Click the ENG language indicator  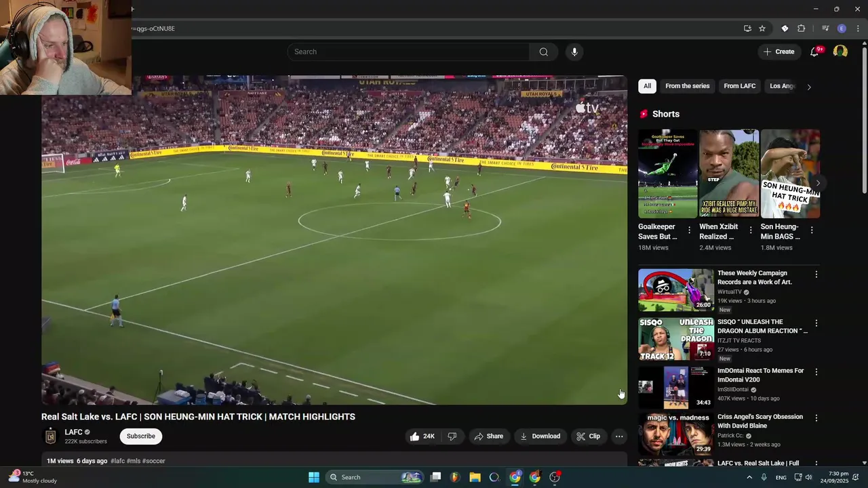point(781,477)
